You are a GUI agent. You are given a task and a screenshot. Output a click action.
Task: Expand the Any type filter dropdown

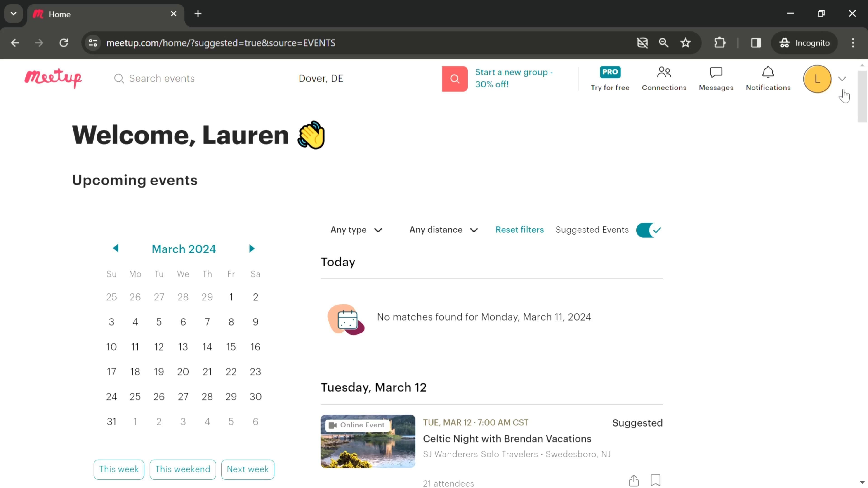pyautogui.click(x=356, y=230)
